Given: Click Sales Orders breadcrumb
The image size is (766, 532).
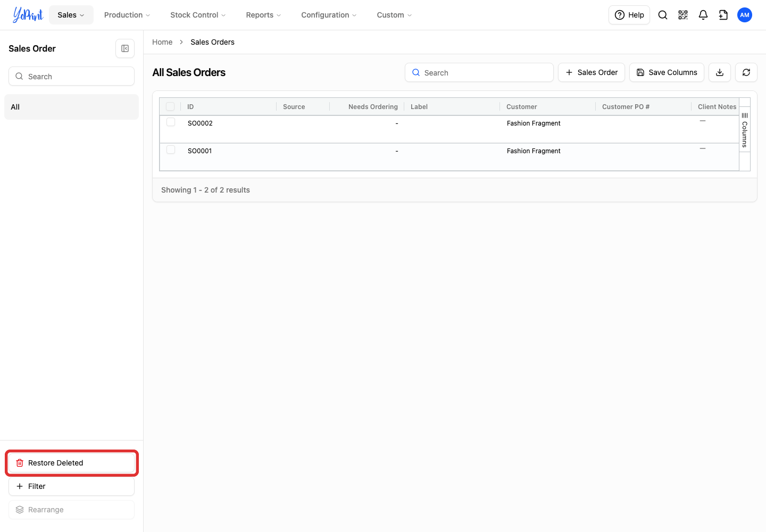Looking at the screenshot, I should 212,42.
